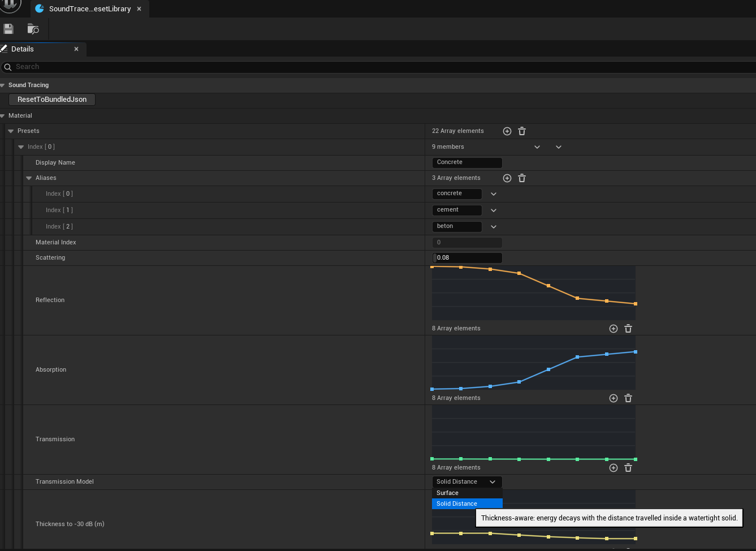The width and height of the screenshot is (756, 551).
Task: Collapse the Material category
Action: click(3, 116)
